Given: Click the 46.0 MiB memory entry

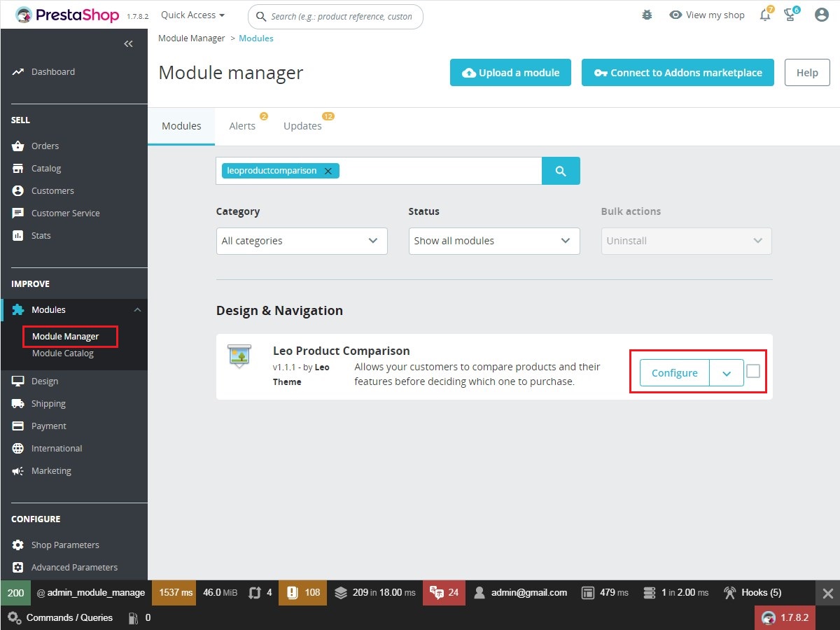Looking at the screenshot, I should click(220, 593).
